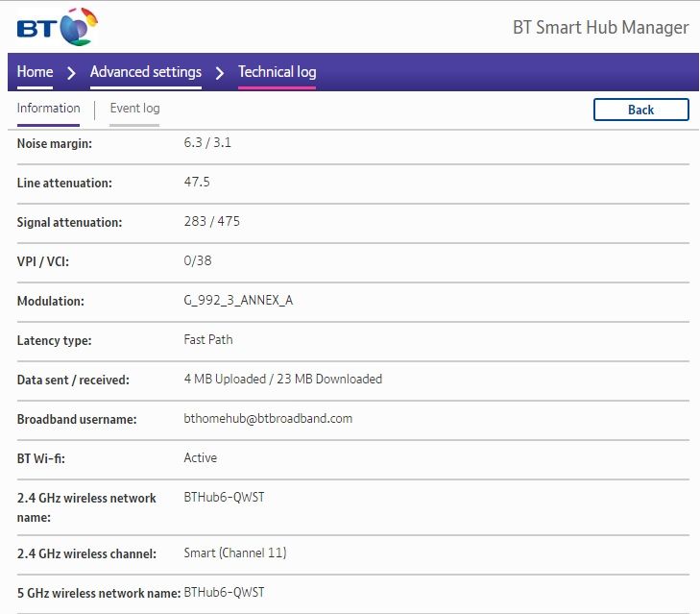Click the Data sent / received label
Image resolution: width=700 pixels, height=614 pixels.
pos(73,380)
